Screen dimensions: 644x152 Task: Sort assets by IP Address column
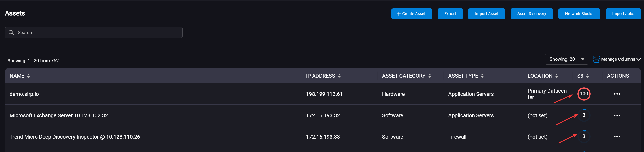339,76
